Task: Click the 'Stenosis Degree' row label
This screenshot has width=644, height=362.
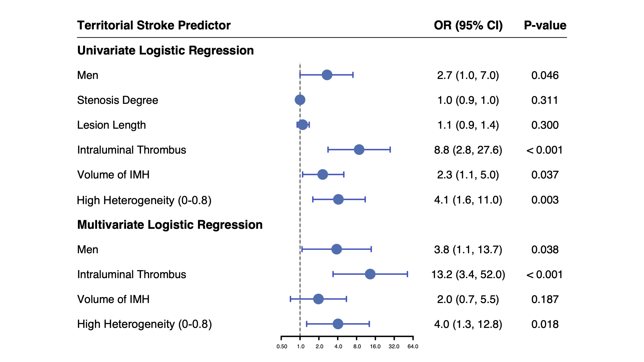Action: click(117, 100)
